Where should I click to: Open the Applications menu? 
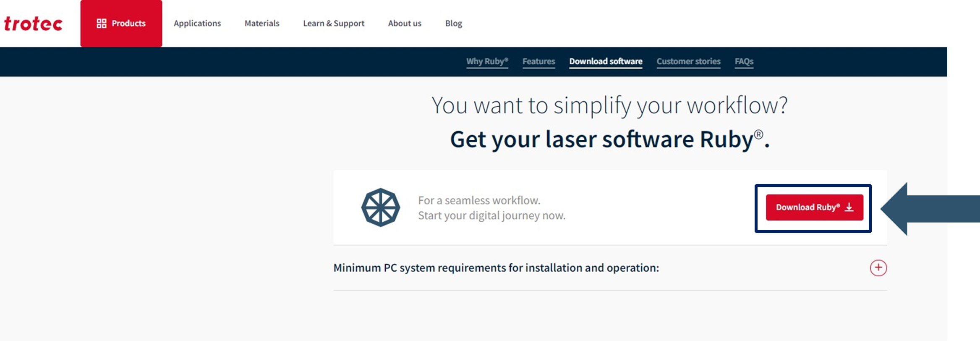point(197,24)
